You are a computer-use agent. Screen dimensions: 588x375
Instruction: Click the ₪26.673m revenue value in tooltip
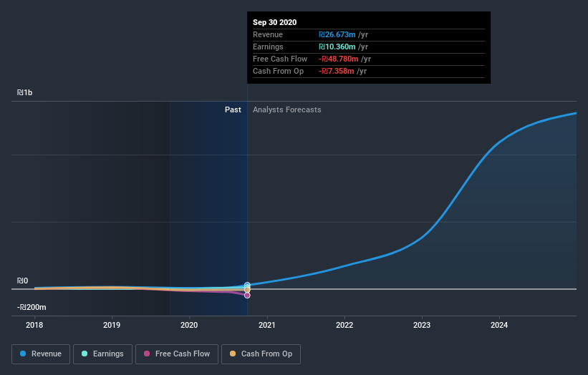click(x=337, y=34)
